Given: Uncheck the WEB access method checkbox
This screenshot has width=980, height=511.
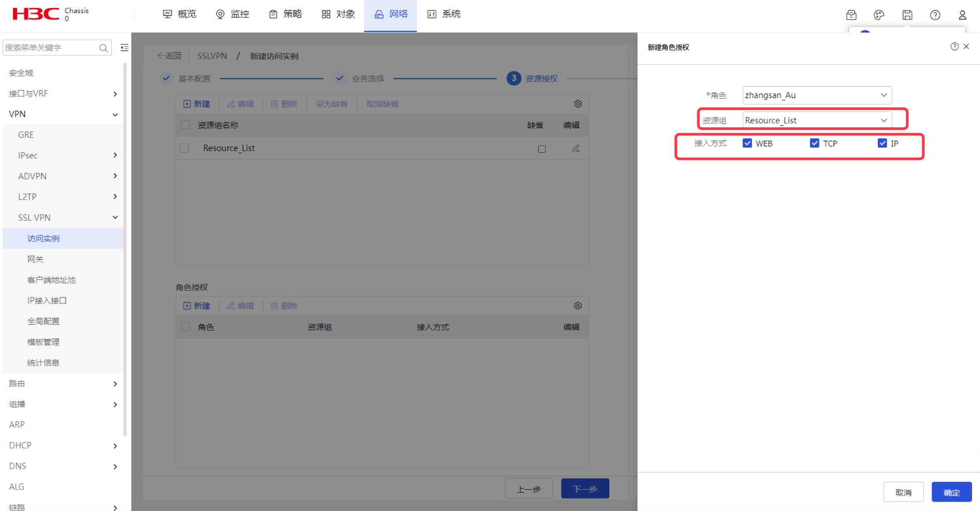Looking at the screenshot, I should (x=747, y=143).
